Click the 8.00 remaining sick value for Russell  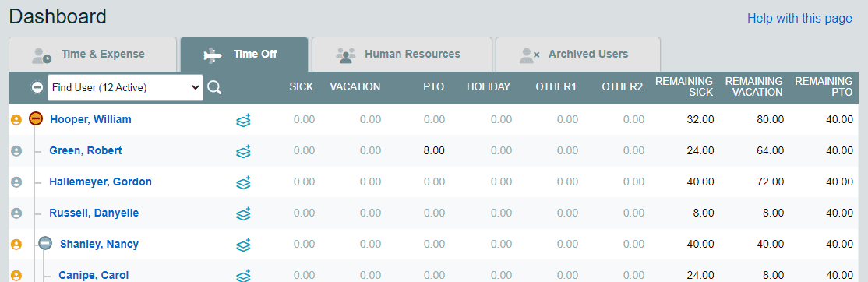703,213
